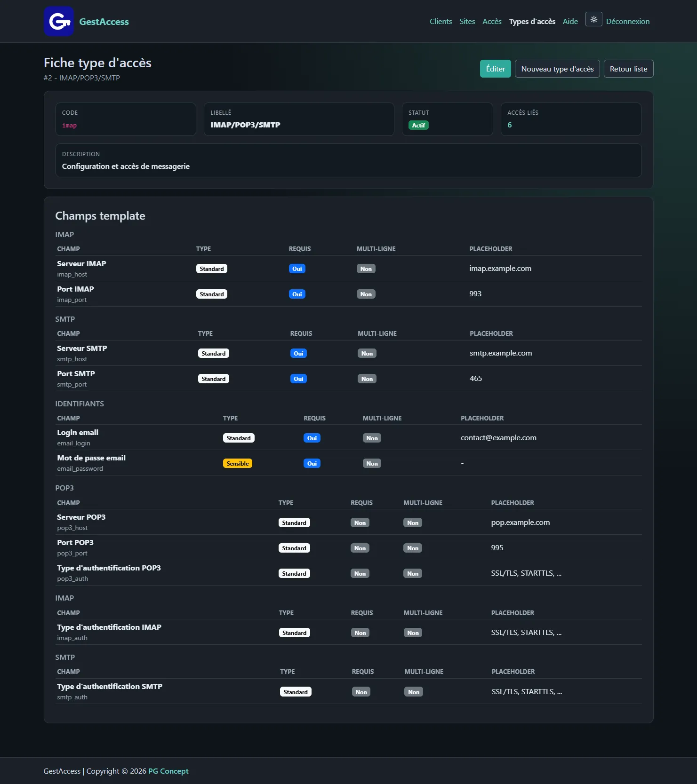Click the "Serveur POP3" field name
Image resolution: width=697 pixels, height=784 pixels.
pyautogui.click(x=81, y=517)
